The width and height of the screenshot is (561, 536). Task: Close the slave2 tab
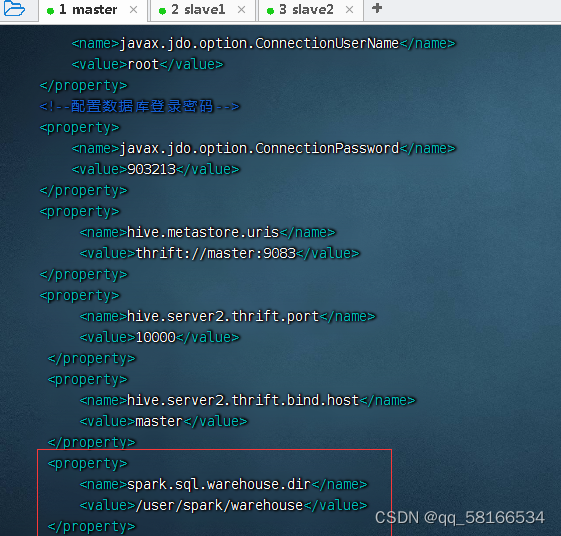(350, 10)
